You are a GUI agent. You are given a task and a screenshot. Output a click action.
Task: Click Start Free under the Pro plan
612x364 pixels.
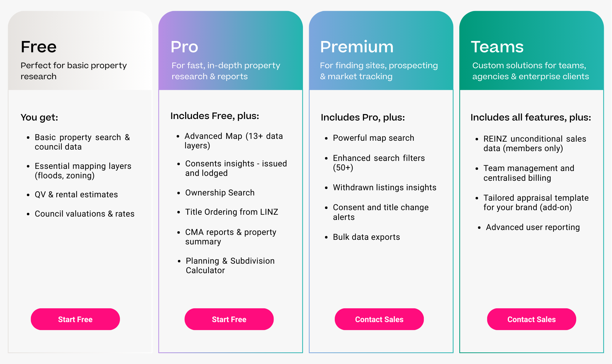click(x=229, y=319)
